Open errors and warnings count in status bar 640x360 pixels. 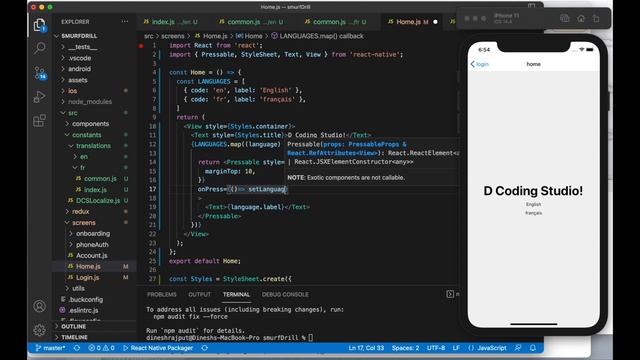pyautogui.click(x=101, y=348)
